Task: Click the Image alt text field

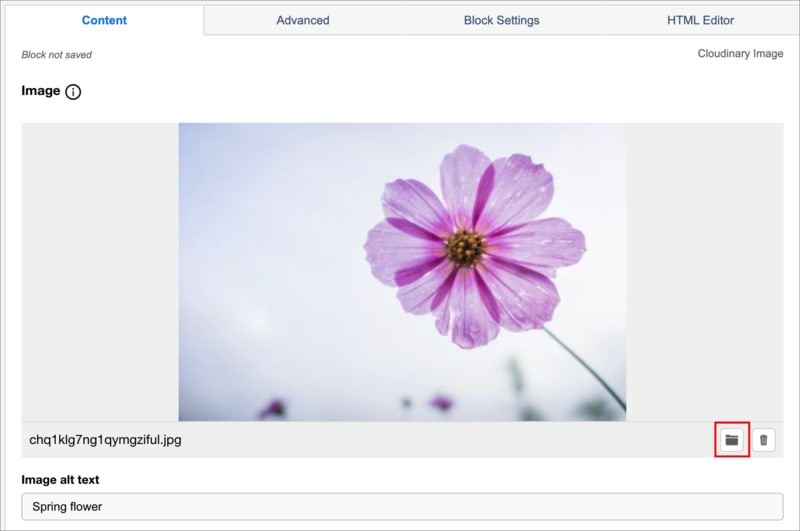Action: click(402, 507)
